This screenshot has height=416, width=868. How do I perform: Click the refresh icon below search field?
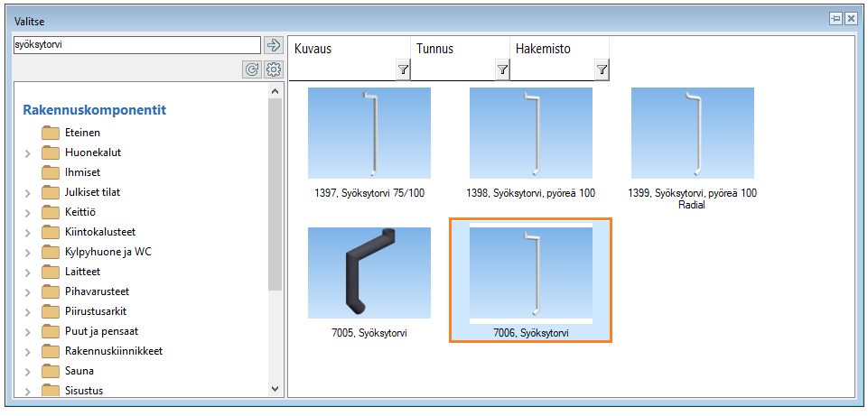coord(252,69)
